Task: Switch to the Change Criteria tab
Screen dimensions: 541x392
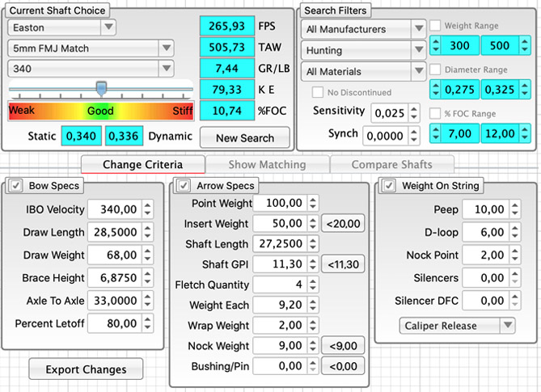Action: [143, 164]
